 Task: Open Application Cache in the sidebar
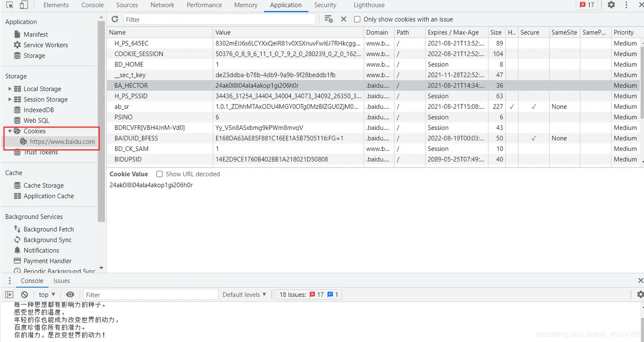click(49, 196)
